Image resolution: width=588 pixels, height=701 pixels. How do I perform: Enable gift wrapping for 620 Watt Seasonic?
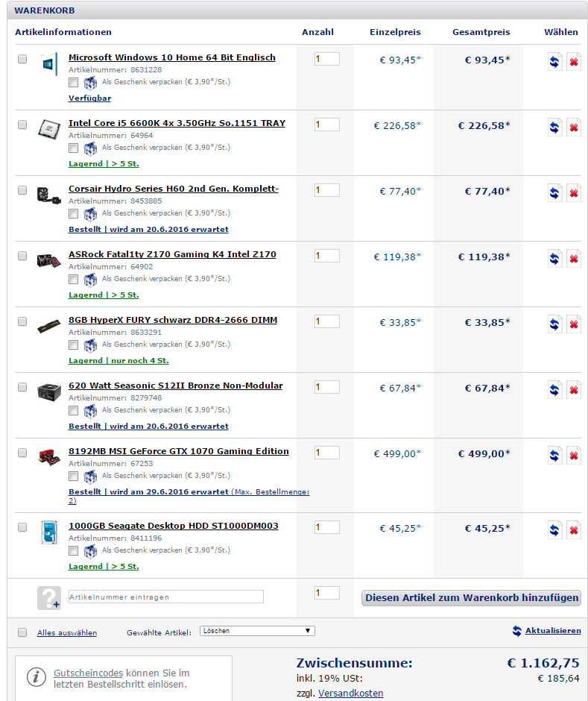click(73, 410)
